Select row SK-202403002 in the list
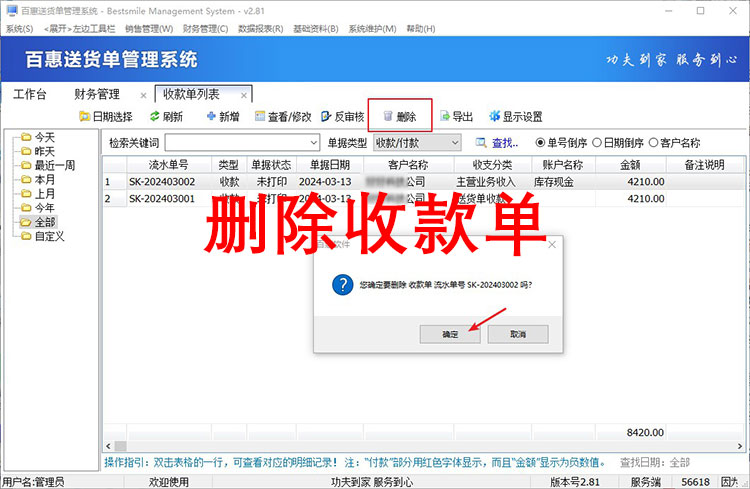The height and width of the screenshot is (489, 750). click(x=424, y=182)
